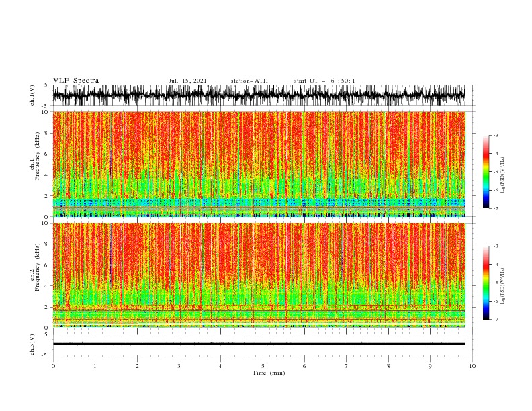The width and height of the screenshot is (532, 411).
Task: Click the ch.1 spectrogram panel
Action: coord(259,164)
